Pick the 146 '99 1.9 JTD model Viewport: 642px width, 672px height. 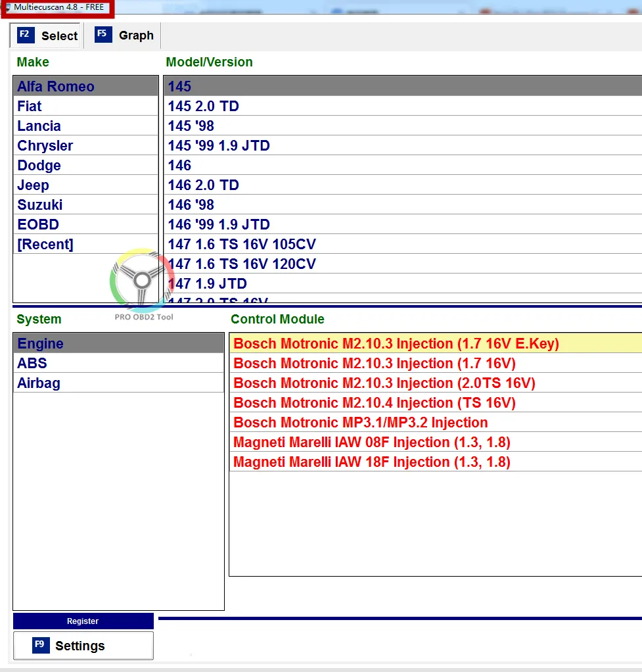(x=403, y=224)
